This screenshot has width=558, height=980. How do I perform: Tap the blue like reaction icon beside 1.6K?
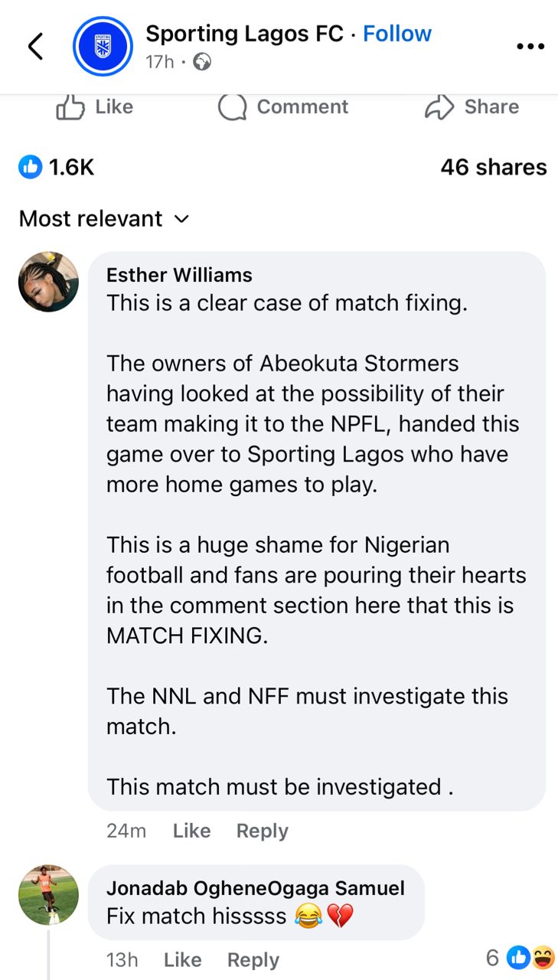(x=31, y=167)
